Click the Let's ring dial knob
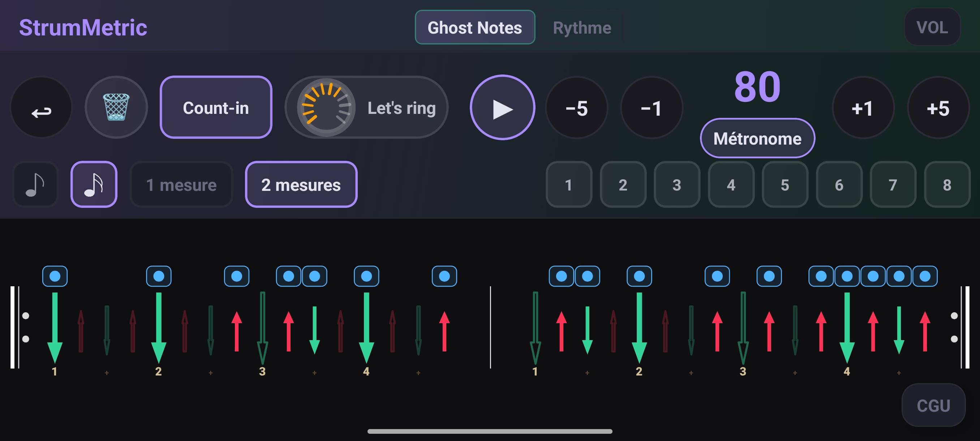Viewport: 980px width, 441px height. point(326,108)
